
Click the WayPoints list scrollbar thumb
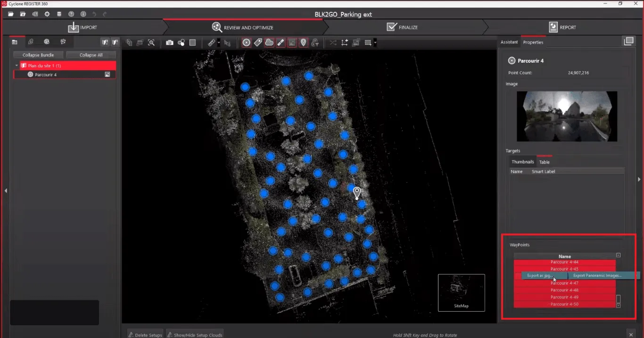[619, 299]
